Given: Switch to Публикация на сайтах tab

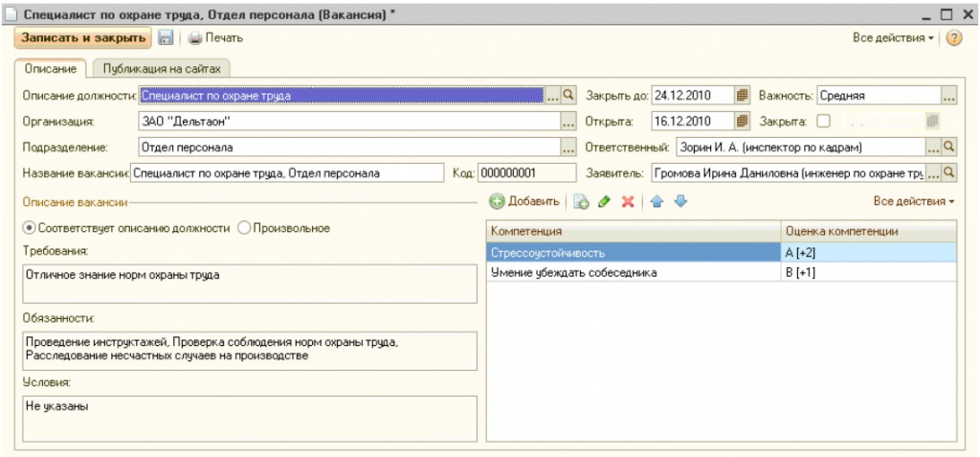Looking at the screenshot, I should pos(162,69).
